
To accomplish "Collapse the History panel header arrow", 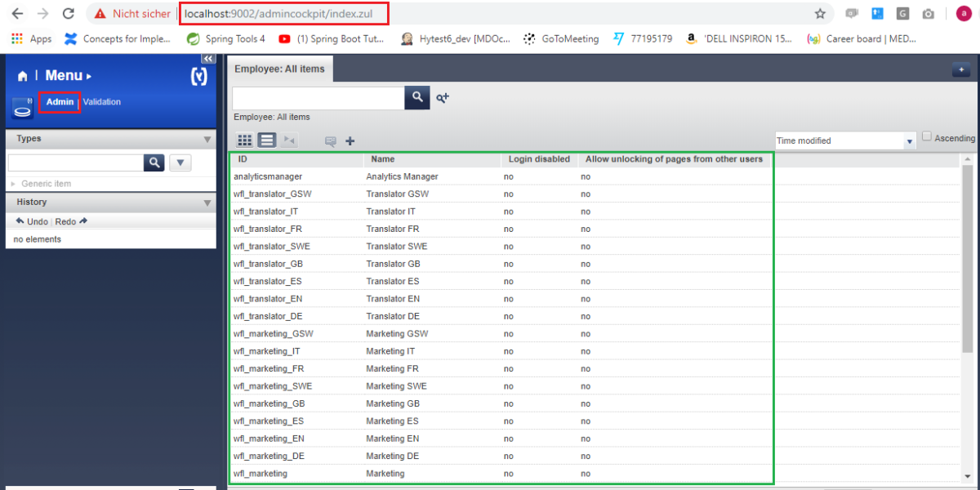I will pos(207,203).
